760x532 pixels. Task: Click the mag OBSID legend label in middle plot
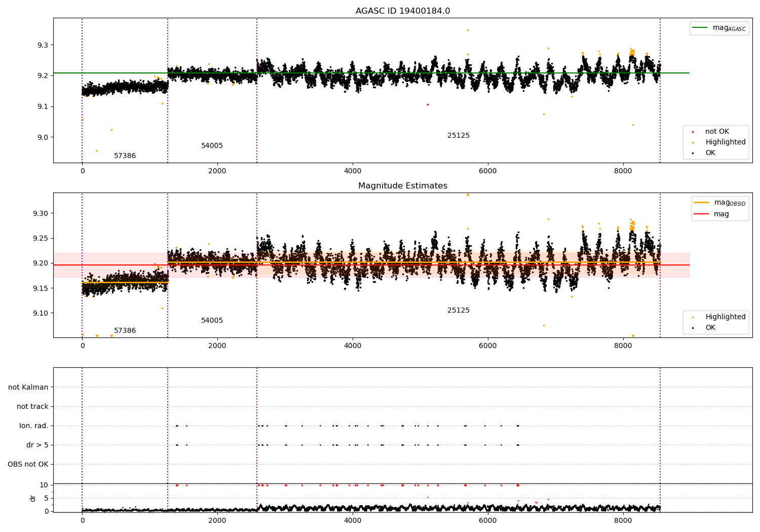click(730, 203)
